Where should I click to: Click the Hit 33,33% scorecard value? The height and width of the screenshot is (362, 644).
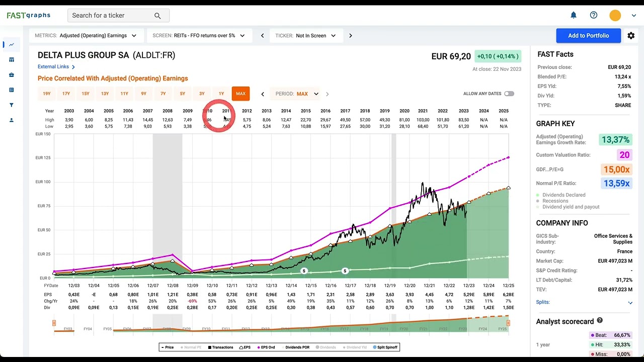point(610,345)
